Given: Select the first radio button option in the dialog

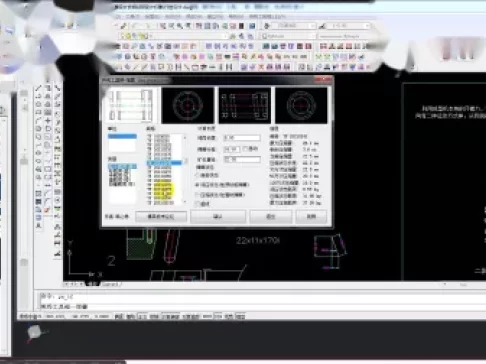Looking at the screenshot, I should click(198, 175).
